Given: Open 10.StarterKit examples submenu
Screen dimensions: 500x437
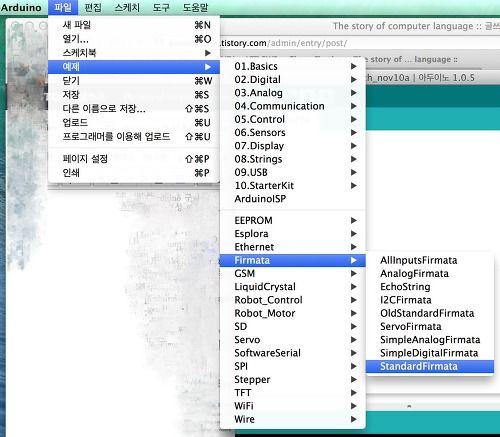Looking at the screenshot, I should click(293, 186).
